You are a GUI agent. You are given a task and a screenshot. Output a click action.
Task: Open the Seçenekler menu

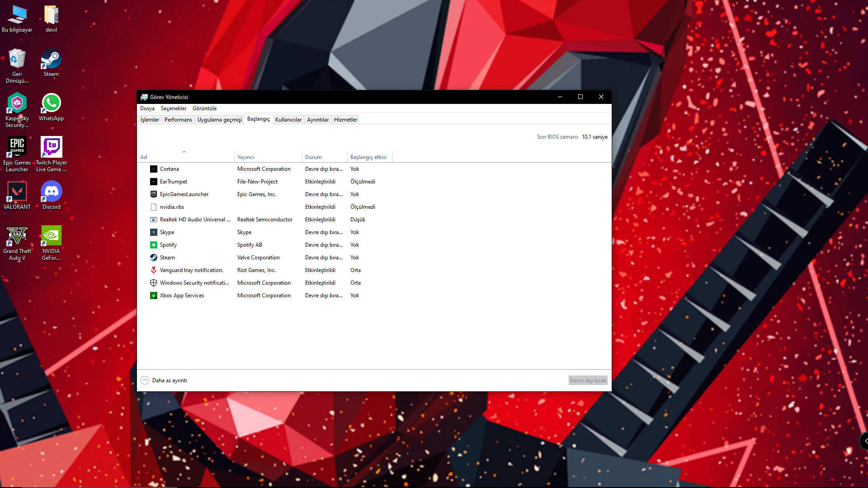pos(174,108)
